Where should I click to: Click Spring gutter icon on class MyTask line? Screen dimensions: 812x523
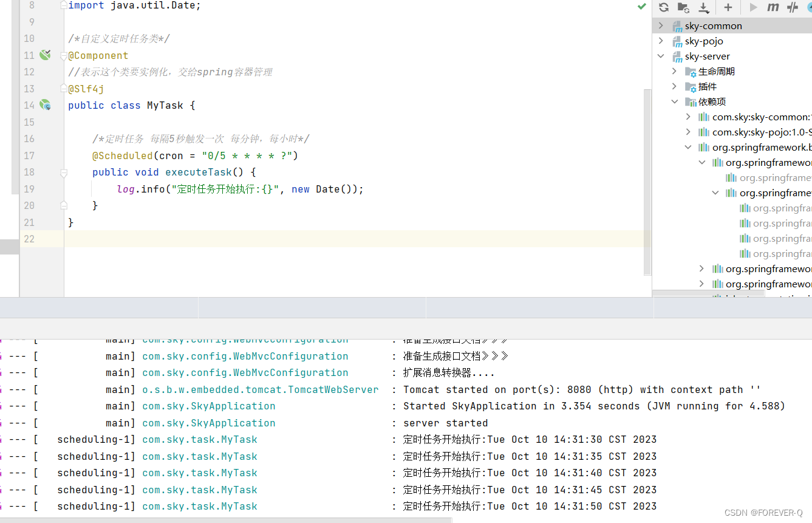(x=45, y=105)
